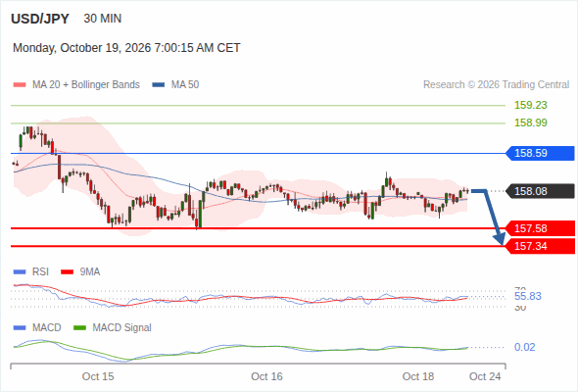Click the RSI legend label

pos(40,272)
